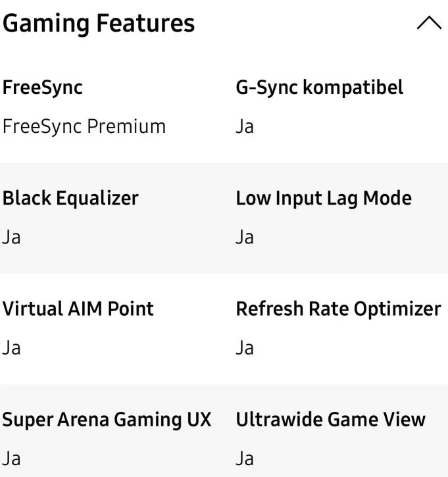
Task: Select the FreeSync spec label
Action: pos(43,87)
